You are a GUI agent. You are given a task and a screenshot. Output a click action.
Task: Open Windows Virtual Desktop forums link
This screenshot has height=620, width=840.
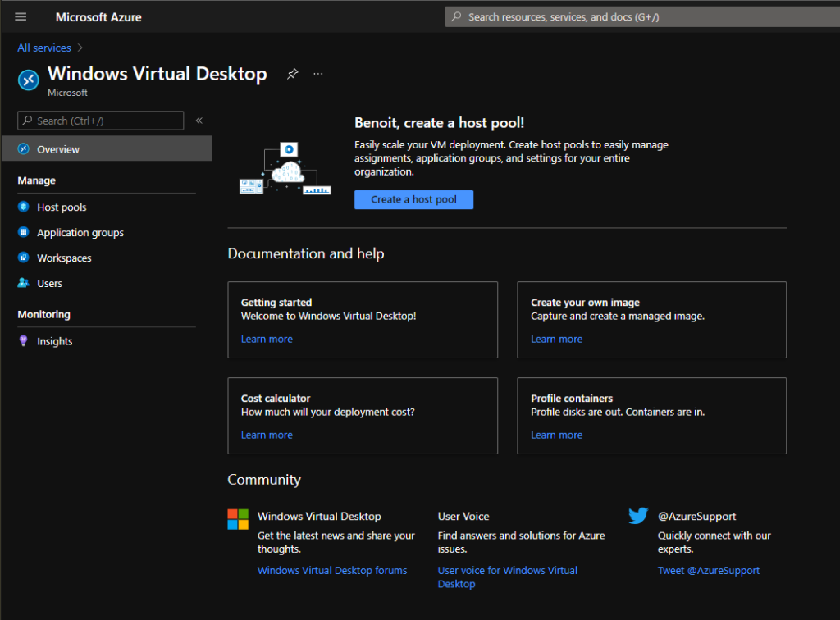pos(332,570)
